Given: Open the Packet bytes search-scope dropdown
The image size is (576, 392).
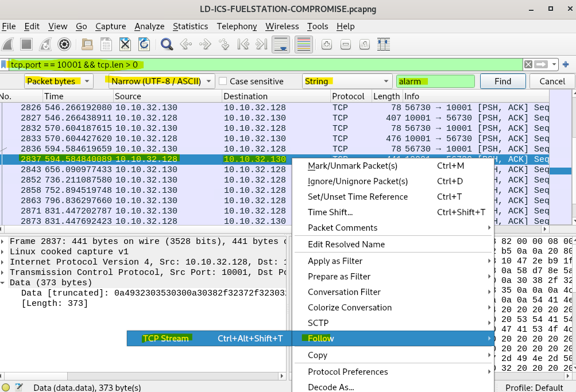Looking at the screenshot, I should (58, 81).
